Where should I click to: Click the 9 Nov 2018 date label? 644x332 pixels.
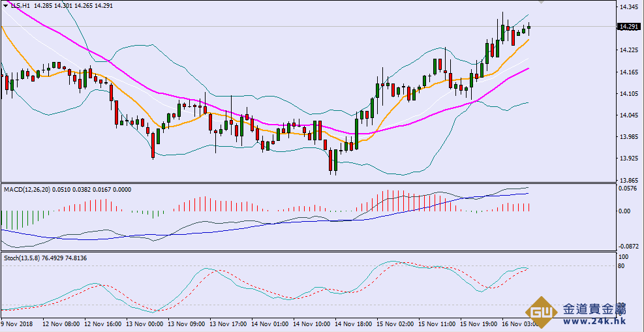[17, 324]
